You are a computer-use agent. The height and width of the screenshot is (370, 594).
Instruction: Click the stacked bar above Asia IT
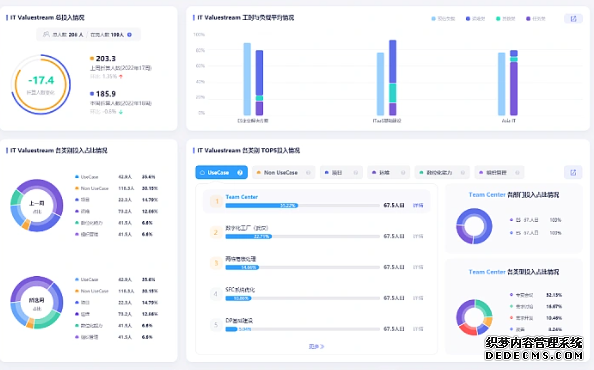click(x=514, y=83)
